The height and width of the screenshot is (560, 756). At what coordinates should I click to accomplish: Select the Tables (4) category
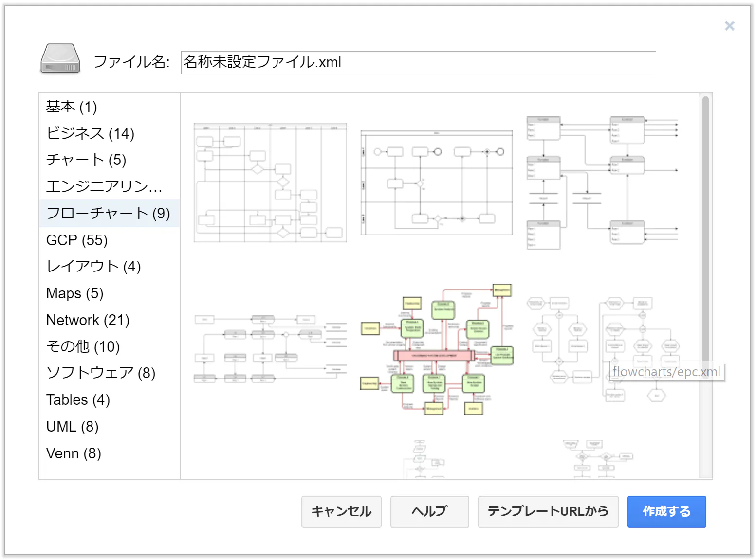110,399
